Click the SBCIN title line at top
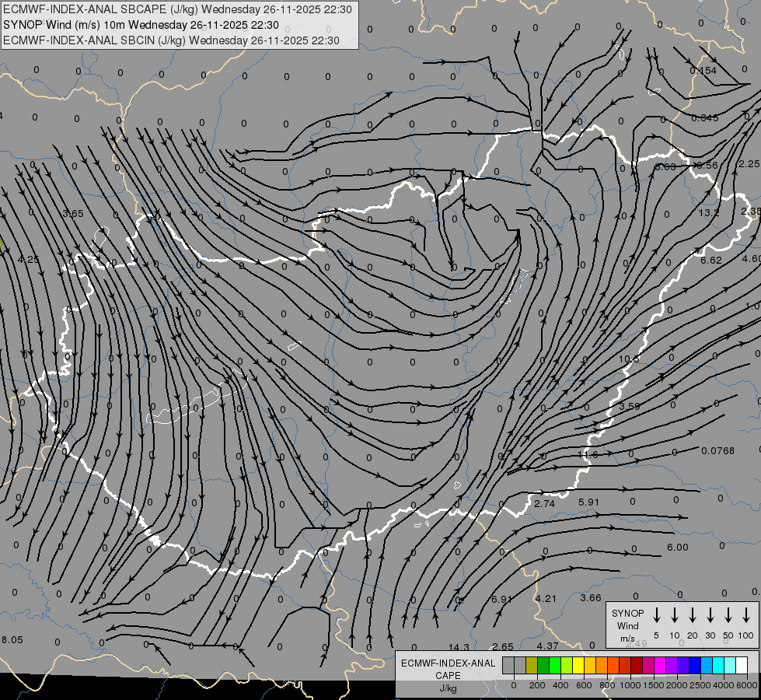Screen dimensions: 761x700 click(171, 40)
